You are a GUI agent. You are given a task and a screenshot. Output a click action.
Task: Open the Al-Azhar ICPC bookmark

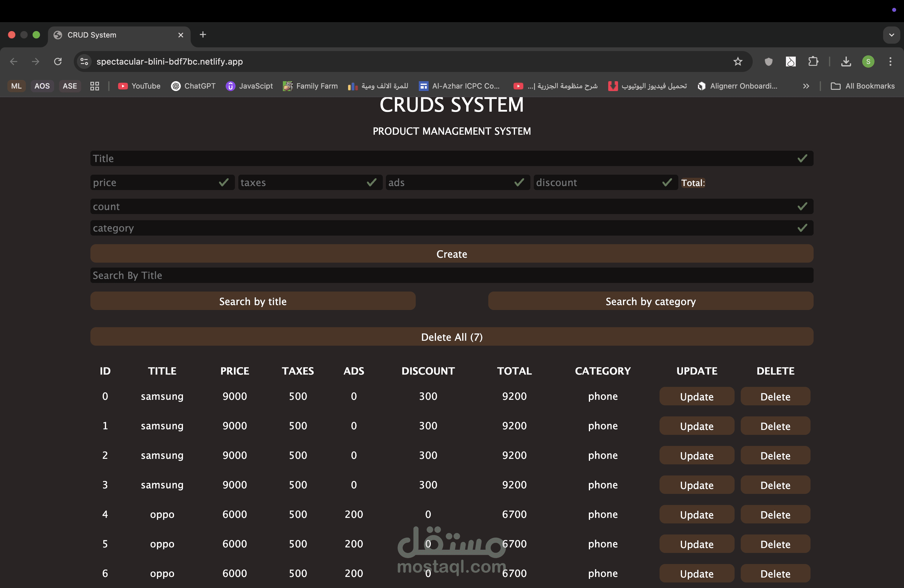pyautogui.click(x=459, y=86)
